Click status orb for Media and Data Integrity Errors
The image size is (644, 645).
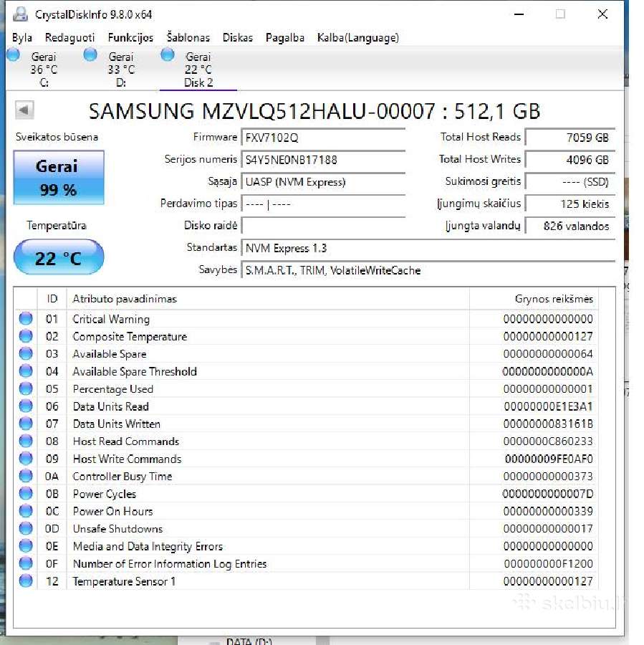tap(26, 546)
